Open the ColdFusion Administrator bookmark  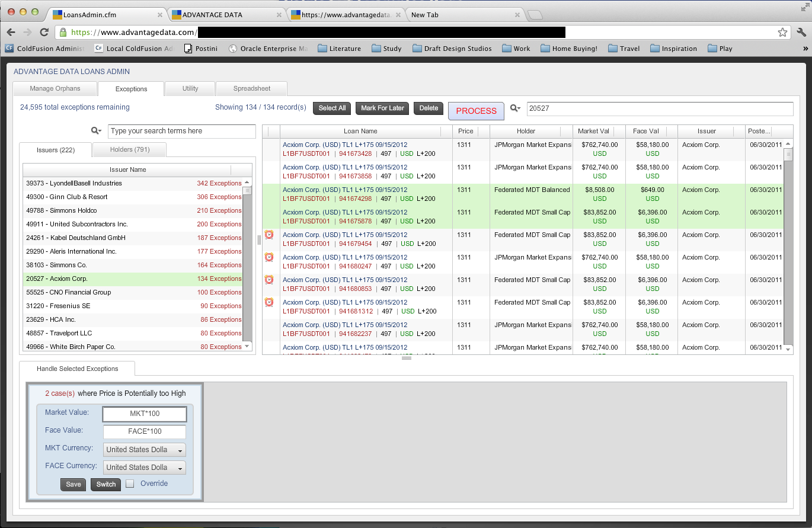click(45, 49)
